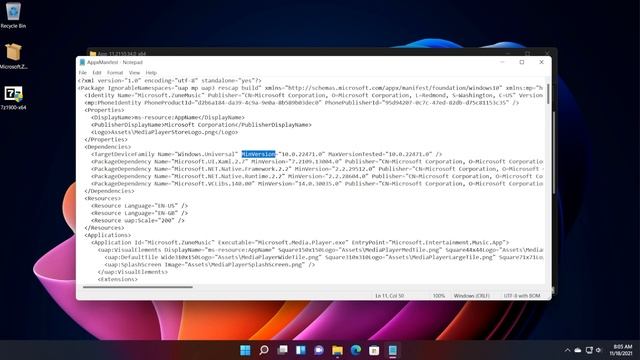Open the View menu in Notepad
The image size is (640, 360).
coord(134,73)
